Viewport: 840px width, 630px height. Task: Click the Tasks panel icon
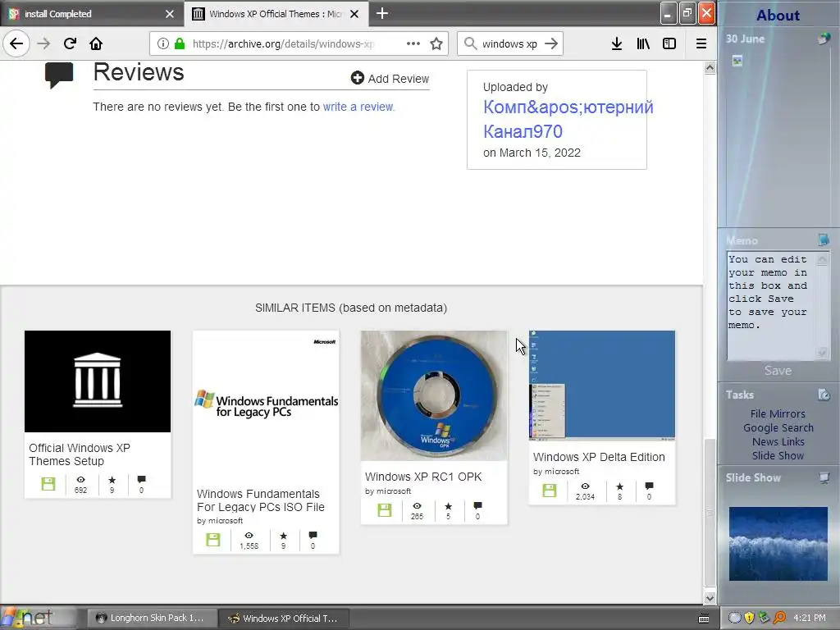824,395
